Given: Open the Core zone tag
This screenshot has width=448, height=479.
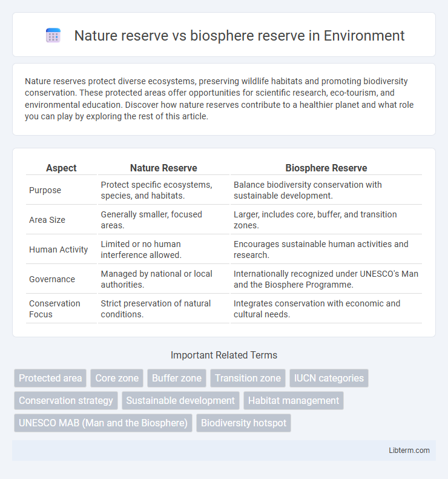Looking at the screenshot, I should [x=117, y=378].
